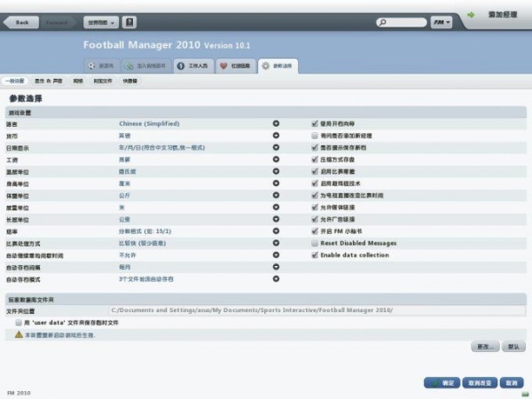Click the green arrow add manager icon

point(471,14)
